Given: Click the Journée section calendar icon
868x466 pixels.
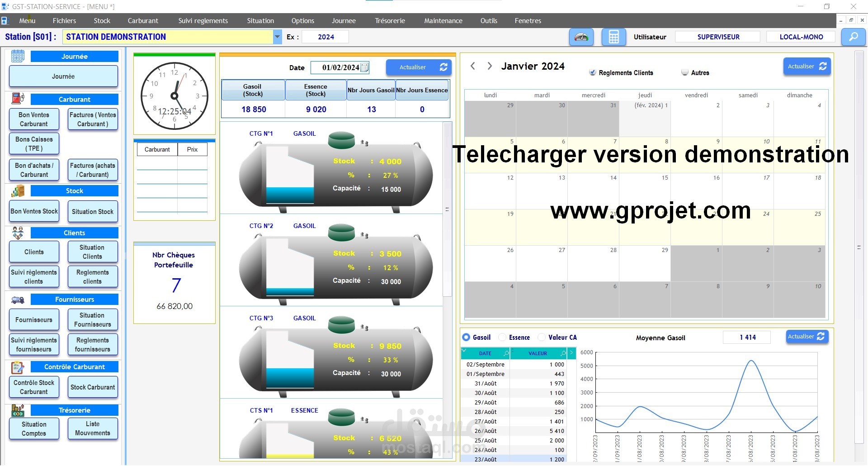Looking at the screenshot, I should click(18, 56).
